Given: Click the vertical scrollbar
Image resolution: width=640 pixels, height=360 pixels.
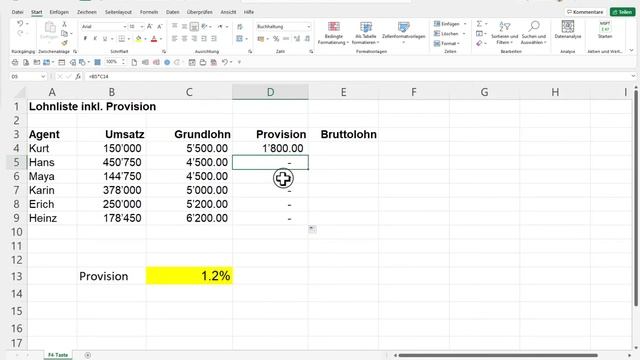Looking at the screenshot, I should click(x=636, y=198).
